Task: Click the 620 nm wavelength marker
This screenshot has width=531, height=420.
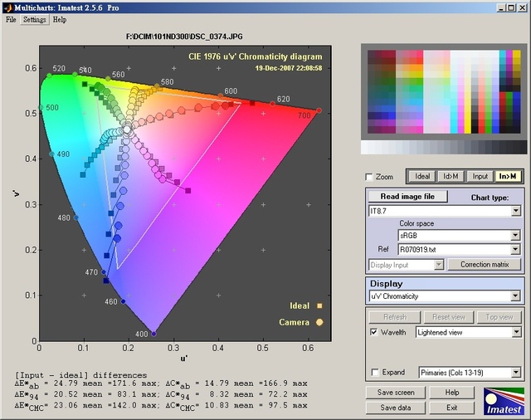Action: click(272, 104)
